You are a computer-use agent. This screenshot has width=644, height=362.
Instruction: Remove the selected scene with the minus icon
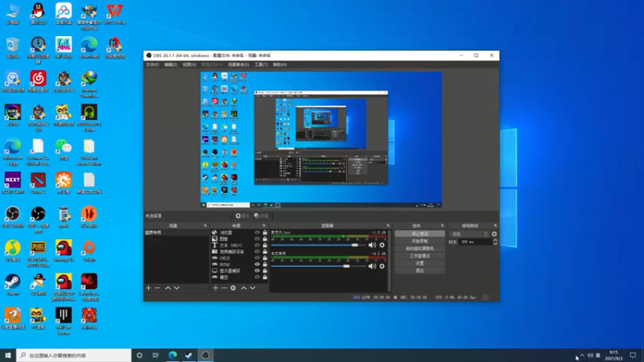click(x=157, y=288)
